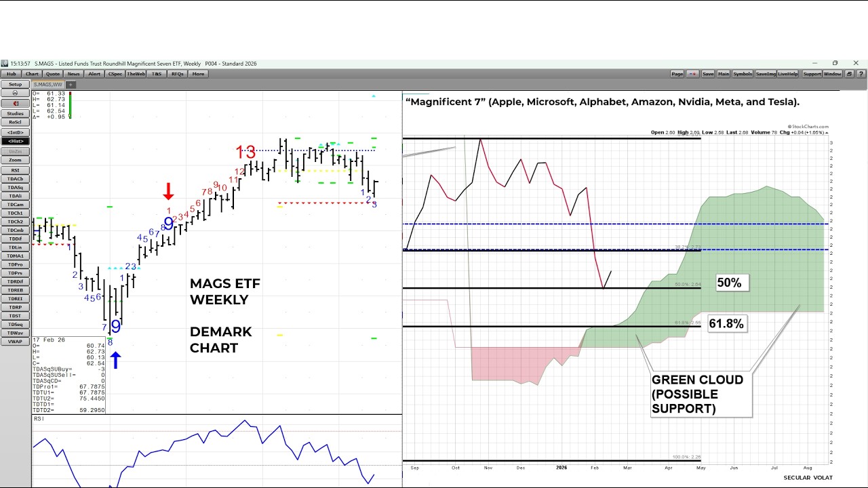
Task: Toggle the TDAli study
Action: [x=15, y=196]
